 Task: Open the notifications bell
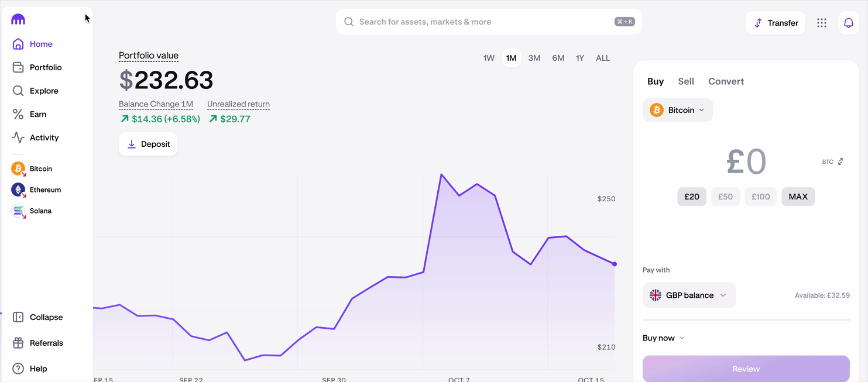tap(848, 23)
